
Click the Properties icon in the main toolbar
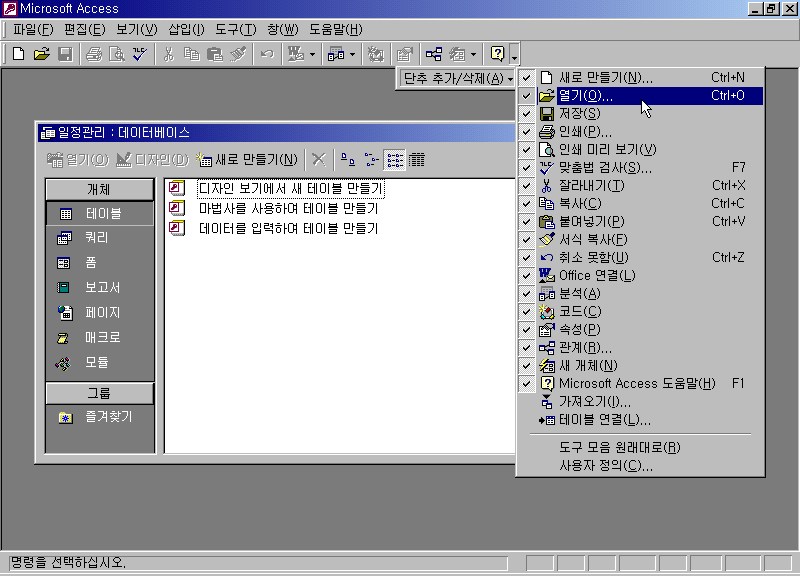405,54
